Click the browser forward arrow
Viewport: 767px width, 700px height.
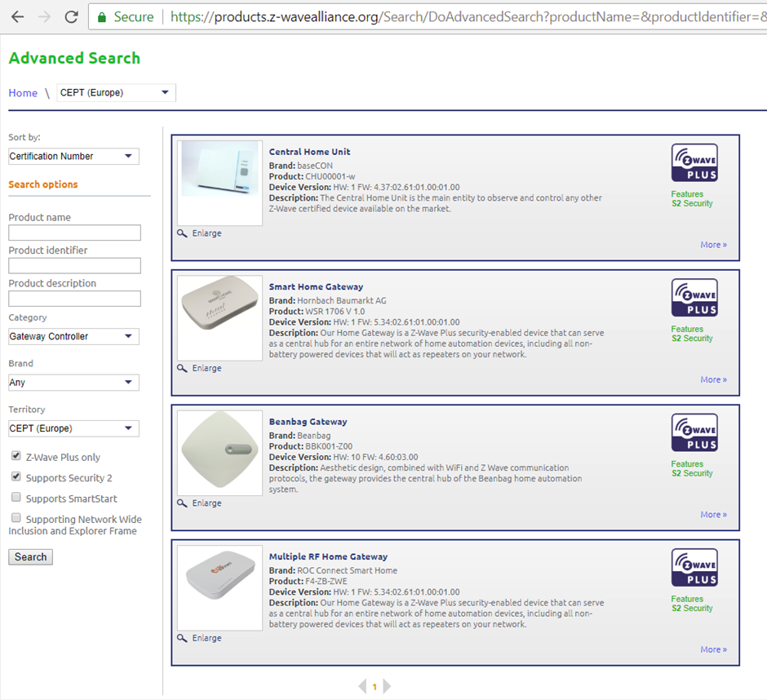pyautogui.click(x=45, y=16)
